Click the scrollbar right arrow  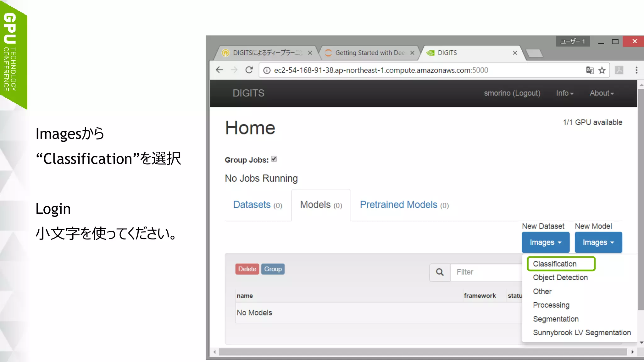pos(632,352)
